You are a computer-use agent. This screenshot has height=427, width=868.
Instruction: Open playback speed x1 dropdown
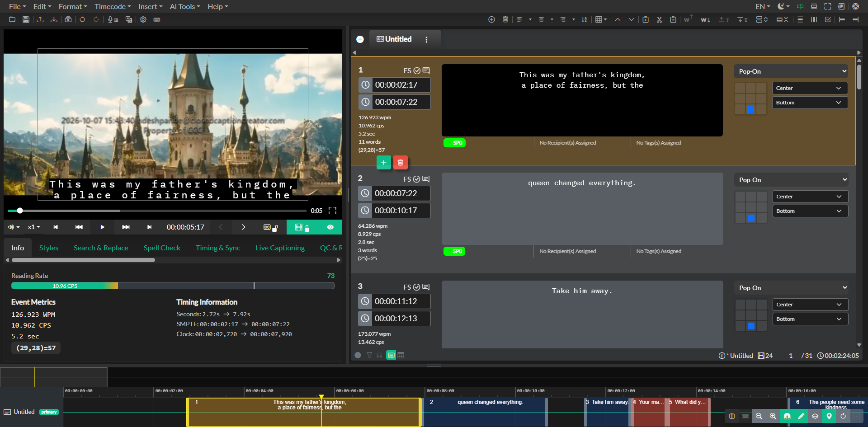point(34,227)
